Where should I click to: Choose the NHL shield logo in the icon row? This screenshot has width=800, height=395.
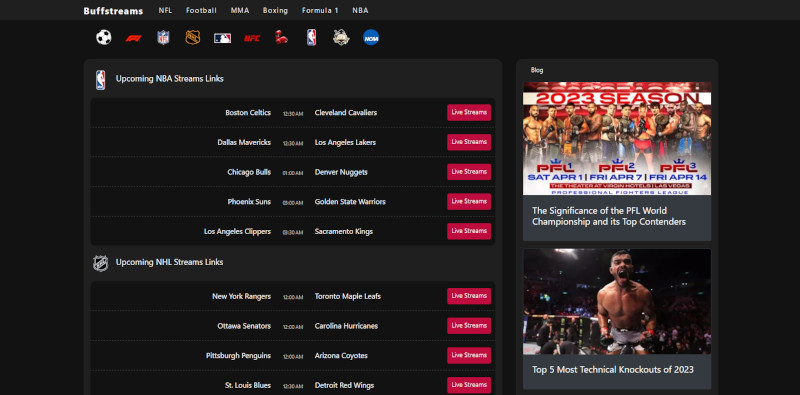192,37
